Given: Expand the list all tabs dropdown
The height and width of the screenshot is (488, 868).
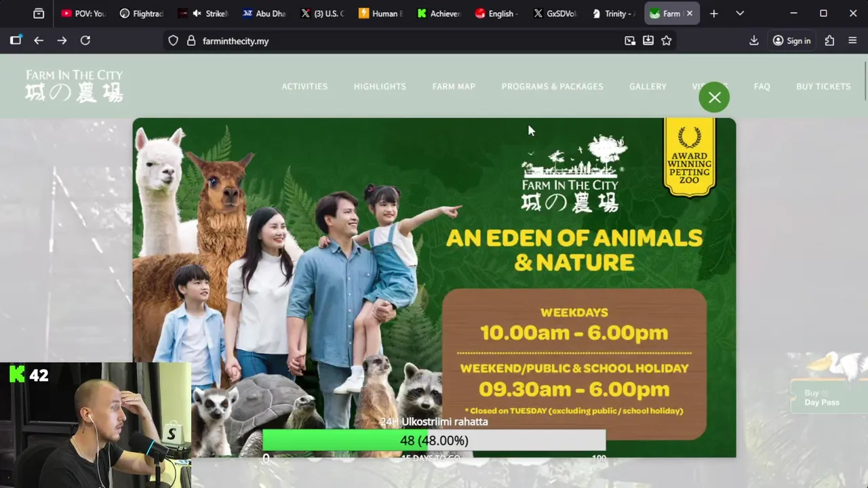Looking at the screenshot, I should pyautogui.click(x=740, y=14).
